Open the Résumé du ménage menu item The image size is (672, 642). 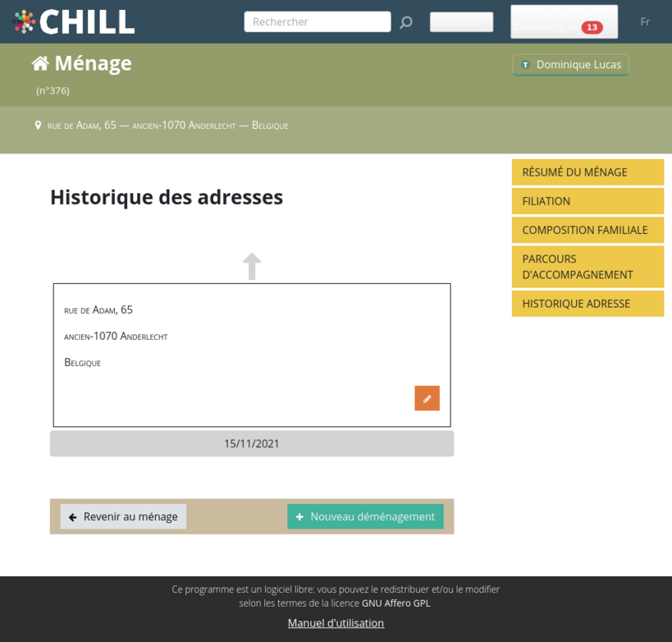click(587, 172)
